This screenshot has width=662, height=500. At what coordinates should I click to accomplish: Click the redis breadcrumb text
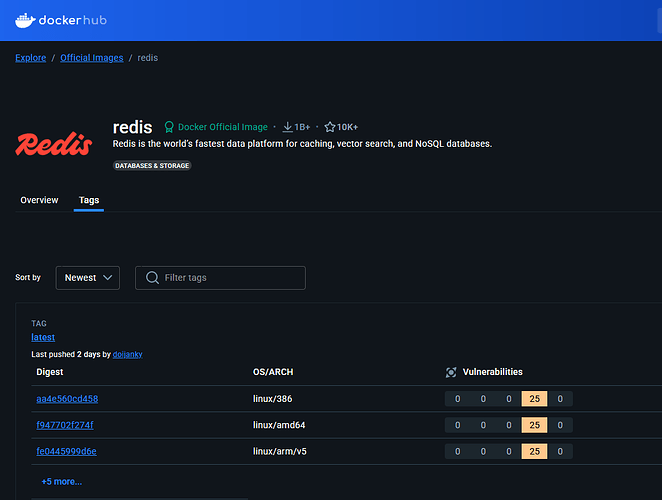click(x=148, y=58)
